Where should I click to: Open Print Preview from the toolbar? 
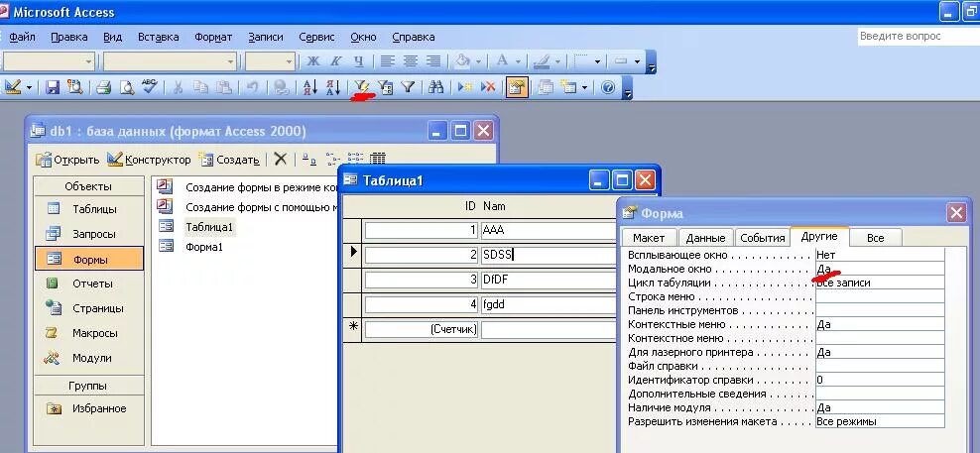126,87
